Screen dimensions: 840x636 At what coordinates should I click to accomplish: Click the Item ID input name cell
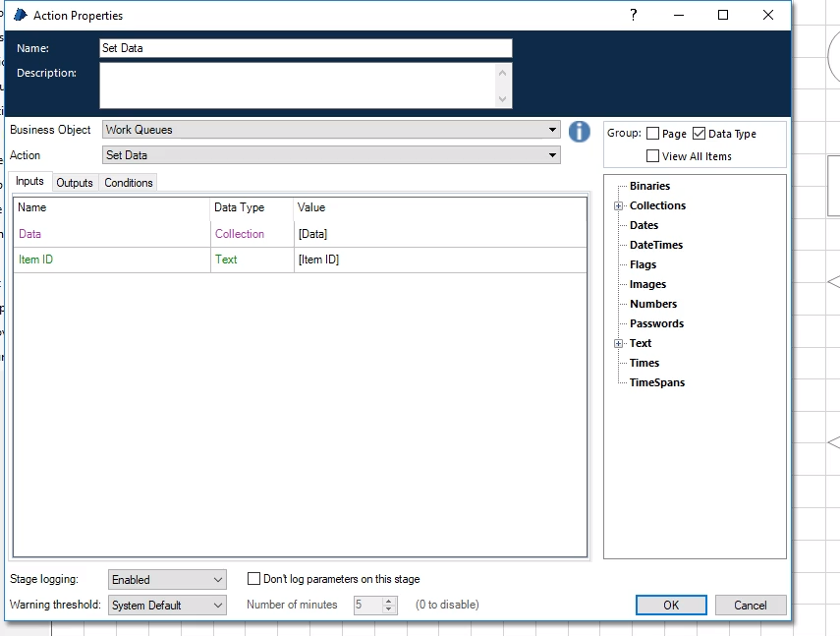click(x=112, y=260)
